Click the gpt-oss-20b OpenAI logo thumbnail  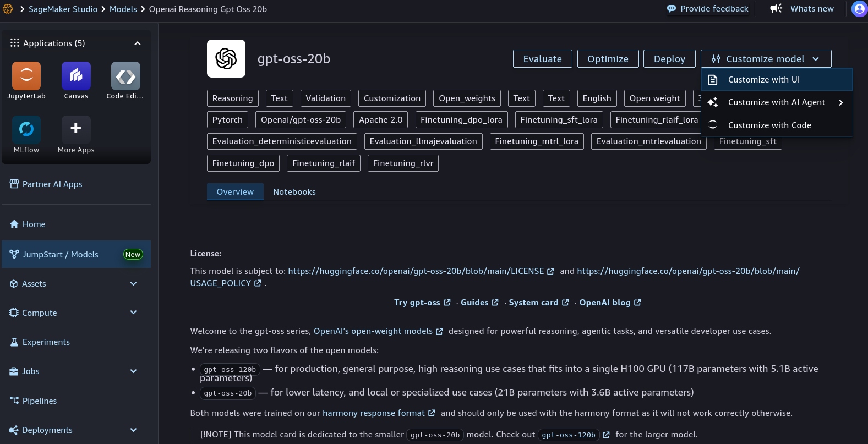tap(226, 58)
